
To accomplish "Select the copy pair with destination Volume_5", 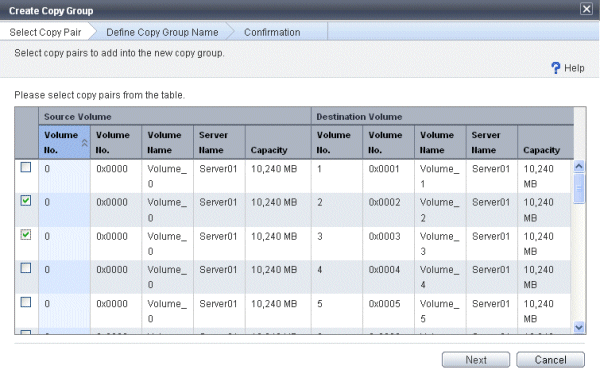I will tap(26, 302).
